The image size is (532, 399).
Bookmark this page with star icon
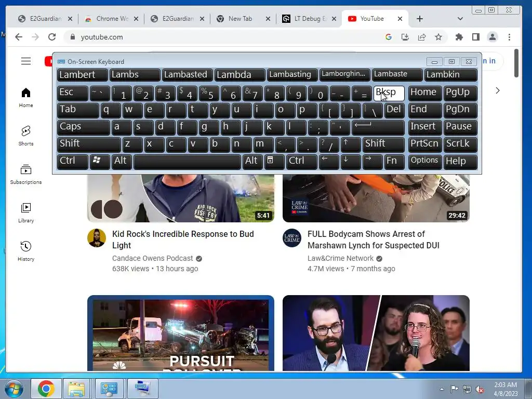coord(438,37)
